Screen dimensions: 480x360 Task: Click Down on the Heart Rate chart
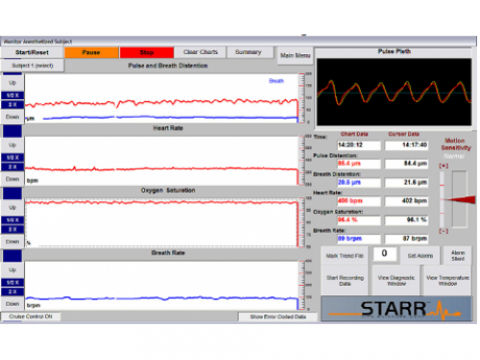pos(12,179)
